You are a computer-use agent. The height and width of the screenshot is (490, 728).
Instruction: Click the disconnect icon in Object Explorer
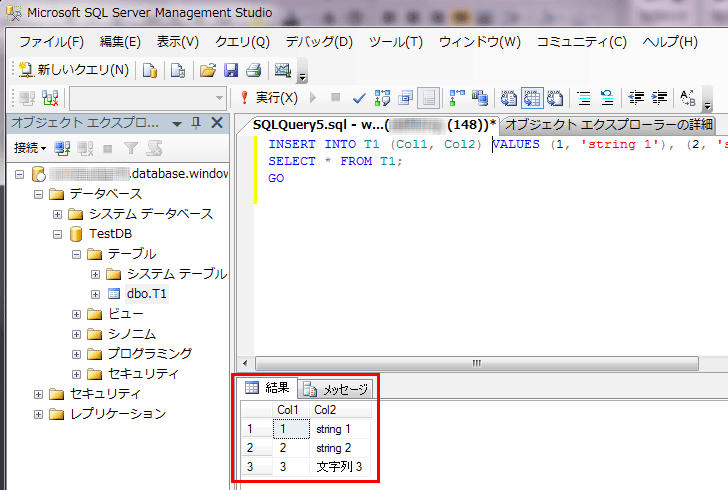click(x=85, y=149)
